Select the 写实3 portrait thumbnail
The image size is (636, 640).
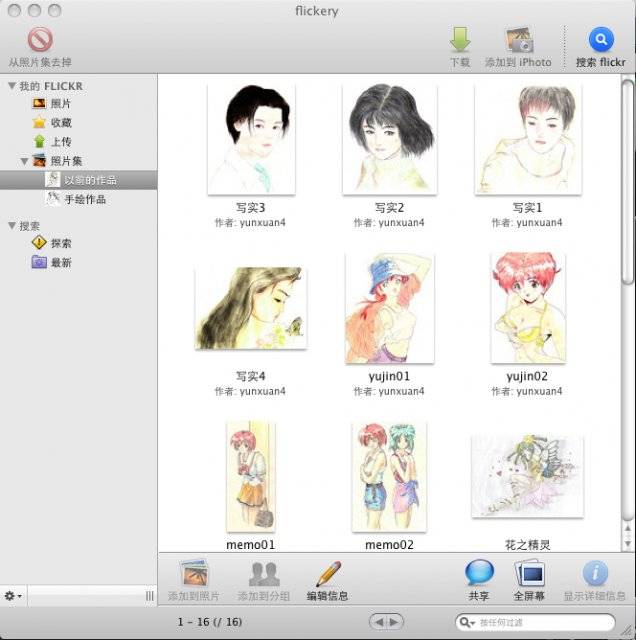coord(249,139)
